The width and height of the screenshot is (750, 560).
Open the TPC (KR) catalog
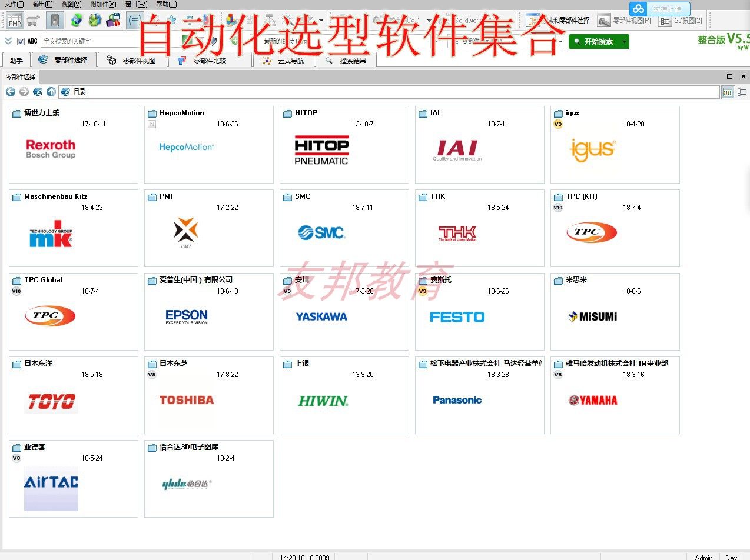click(x=615, y=228)
